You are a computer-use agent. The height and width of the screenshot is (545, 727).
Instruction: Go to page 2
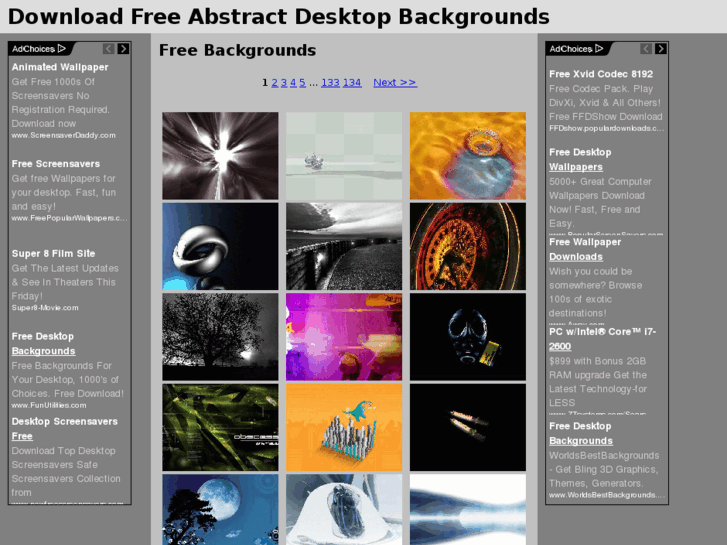(x=274, y=83)
